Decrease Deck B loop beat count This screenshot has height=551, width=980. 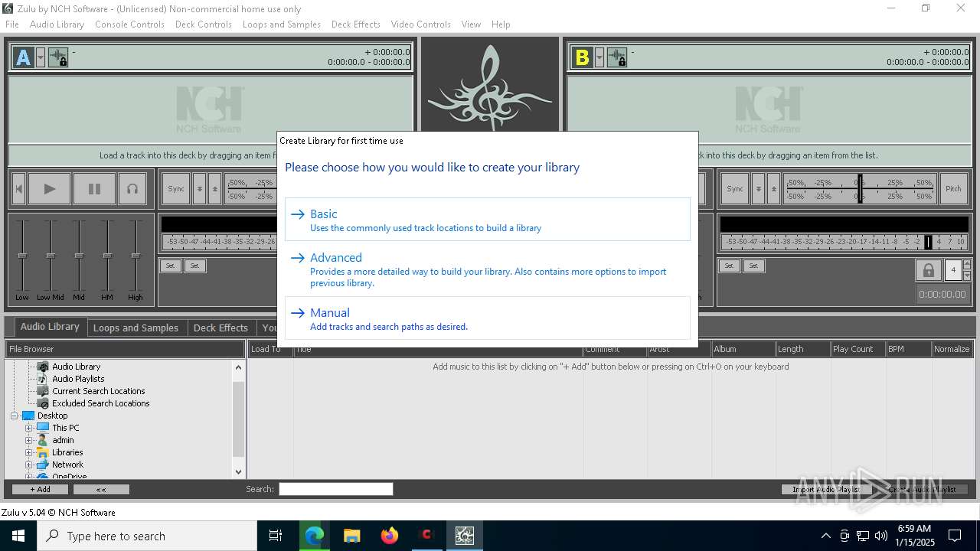pos(967,275)
